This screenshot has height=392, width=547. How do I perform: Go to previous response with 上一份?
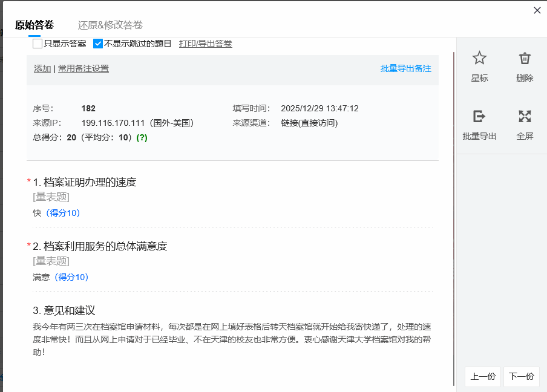pyautogui.click(x=482, y=376)
